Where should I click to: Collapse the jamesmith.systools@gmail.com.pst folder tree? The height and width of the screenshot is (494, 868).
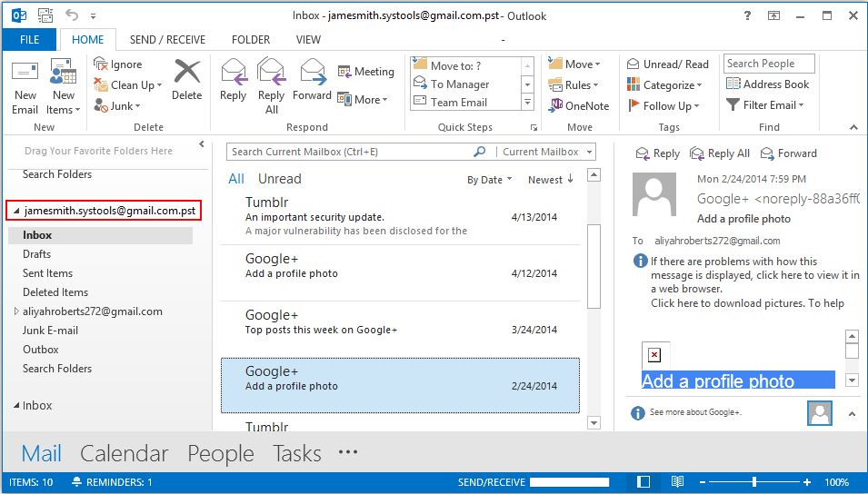tap(16, 211)
